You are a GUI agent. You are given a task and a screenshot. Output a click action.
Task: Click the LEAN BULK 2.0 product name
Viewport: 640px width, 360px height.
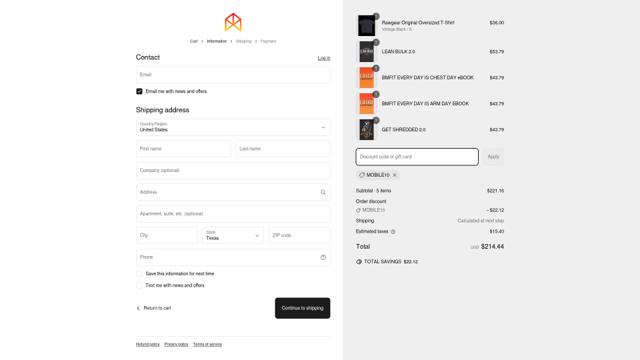pos(398,52)
